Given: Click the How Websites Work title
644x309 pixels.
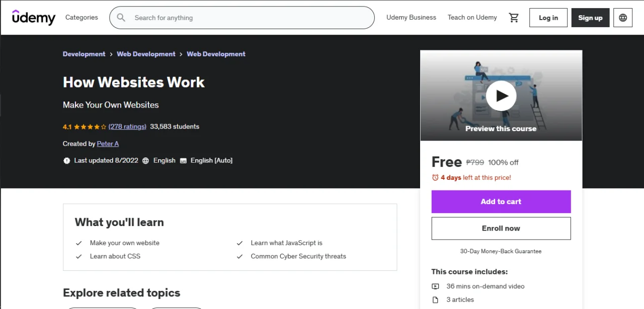Looking at the screenshot, I should (134, 82).
